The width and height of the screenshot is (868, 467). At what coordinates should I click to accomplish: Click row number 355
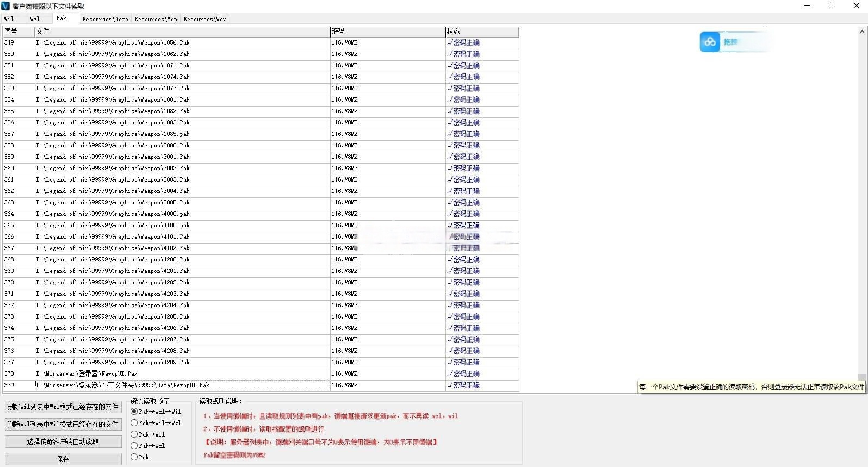tap(9, 111)
